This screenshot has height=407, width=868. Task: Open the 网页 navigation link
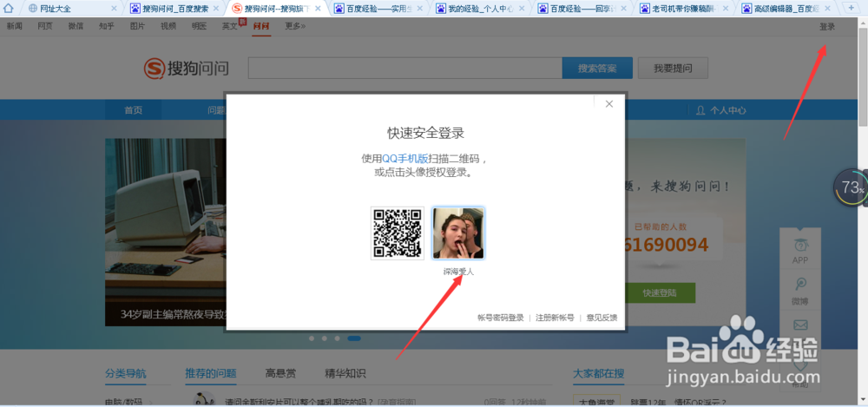[45, 26]
